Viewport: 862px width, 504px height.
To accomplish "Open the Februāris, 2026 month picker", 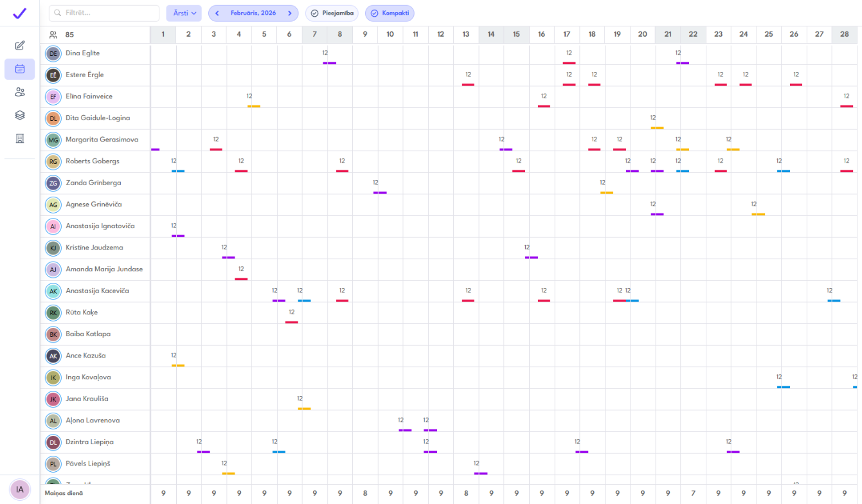I will click(x=253, y=13).
